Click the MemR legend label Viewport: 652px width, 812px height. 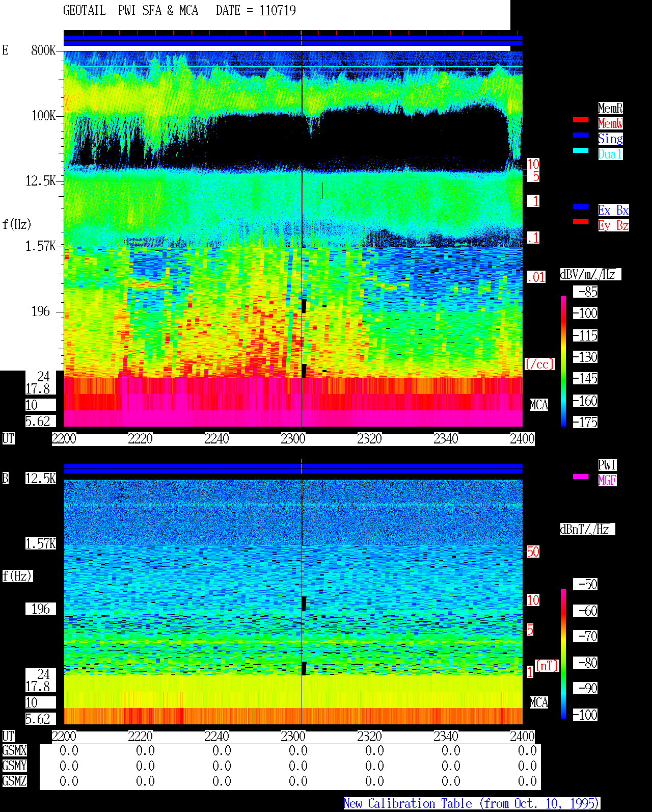[610, 108]
